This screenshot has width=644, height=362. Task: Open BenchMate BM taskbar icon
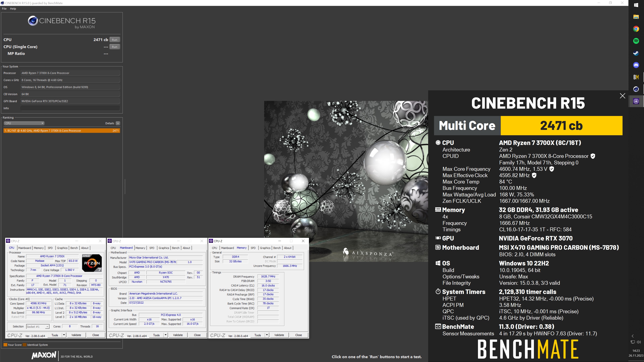click(x=636, y=77)
